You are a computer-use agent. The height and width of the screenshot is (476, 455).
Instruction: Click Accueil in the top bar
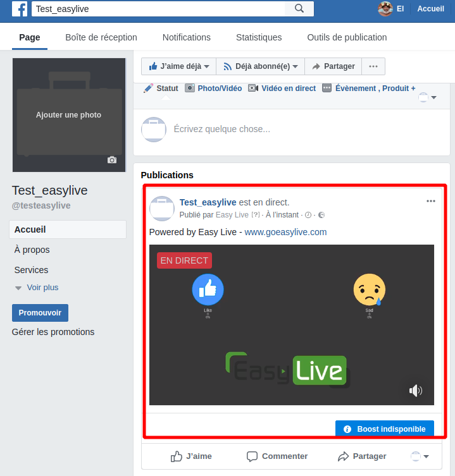click(430, 8)
